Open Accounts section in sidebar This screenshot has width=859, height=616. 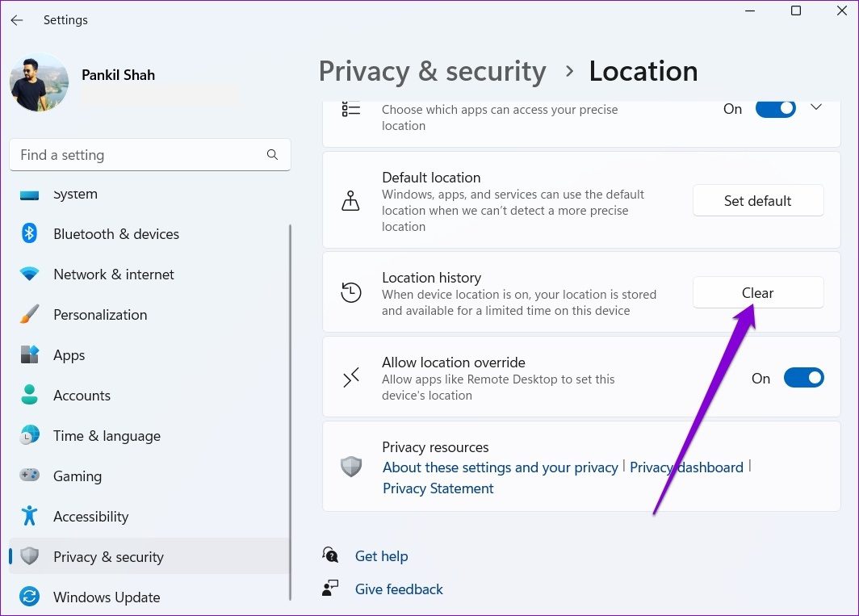point(82,396)
